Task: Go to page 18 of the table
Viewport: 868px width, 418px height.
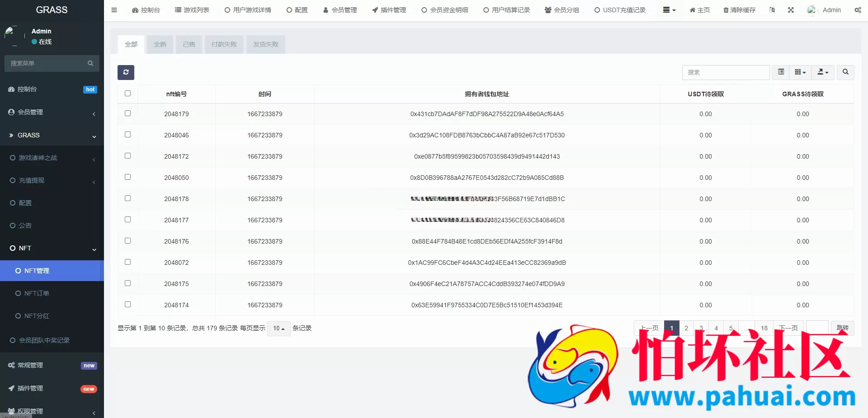Action: [764, 328]
